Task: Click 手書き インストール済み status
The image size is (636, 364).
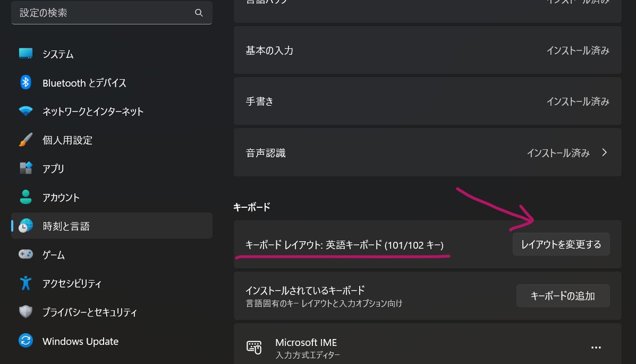Action: (578, 101)
